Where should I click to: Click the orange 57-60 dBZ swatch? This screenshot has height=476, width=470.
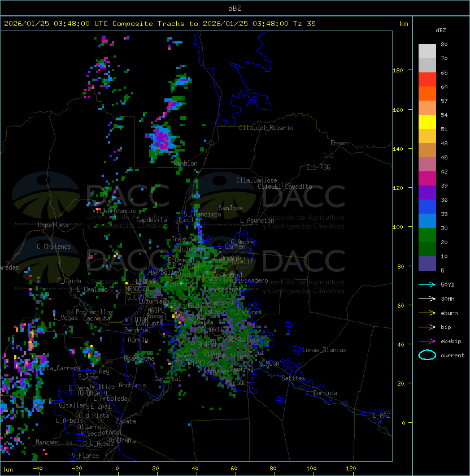pos(427,93)
